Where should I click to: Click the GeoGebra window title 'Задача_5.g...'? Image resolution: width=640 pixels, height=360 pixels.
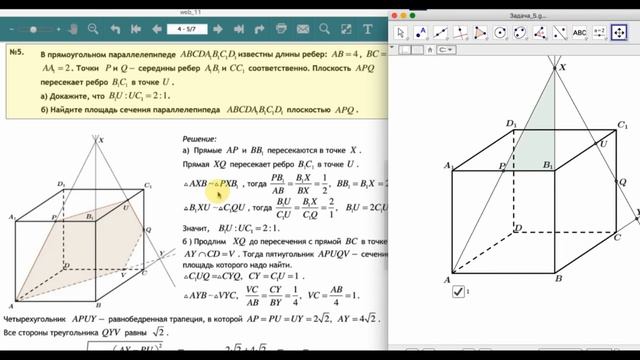[528, 16]
